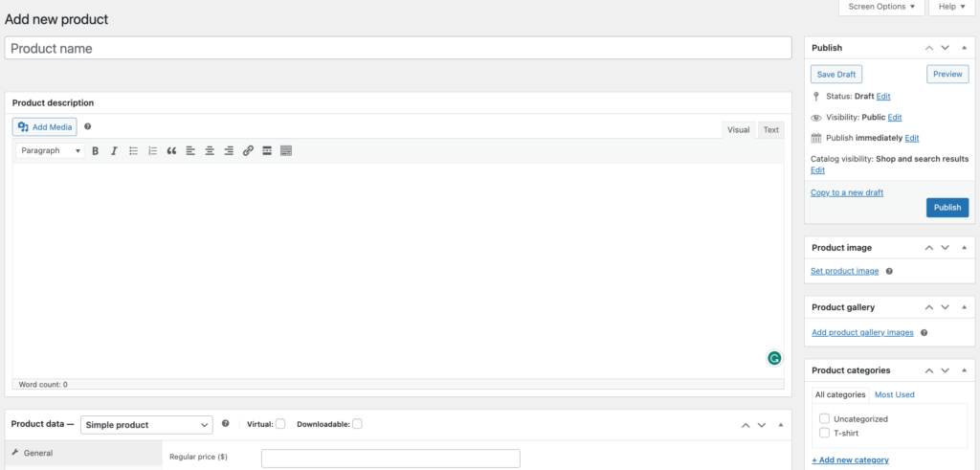This screenshot has width=980, height=470.
Task: Toggle italic formatting in editor toolbar
Action: (114, 150)
